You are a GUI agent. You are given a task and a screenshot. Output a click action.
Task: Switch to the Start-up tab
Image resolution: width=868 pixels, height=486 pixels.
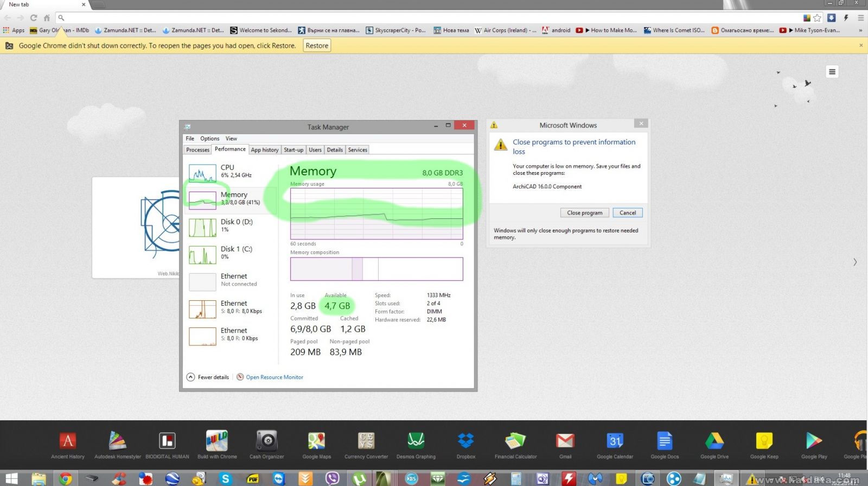[293, 150]
